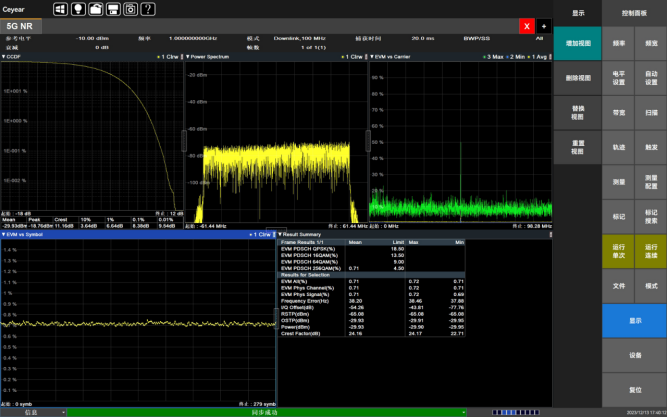Take a screenshot with the camera icon
The width and height of the screenshot is (667, 417).
pyautogui.click(x=131, y=8)
